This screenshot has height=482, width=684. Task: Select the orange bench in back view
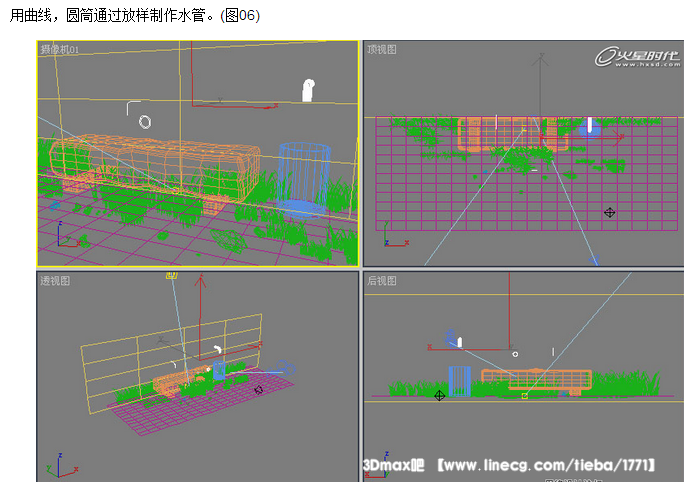[x=536, y=380]
